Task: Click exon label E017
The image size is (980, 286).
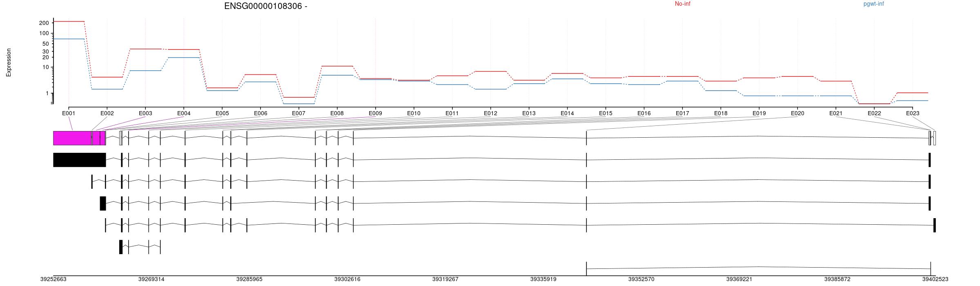Action: point(682,113)
